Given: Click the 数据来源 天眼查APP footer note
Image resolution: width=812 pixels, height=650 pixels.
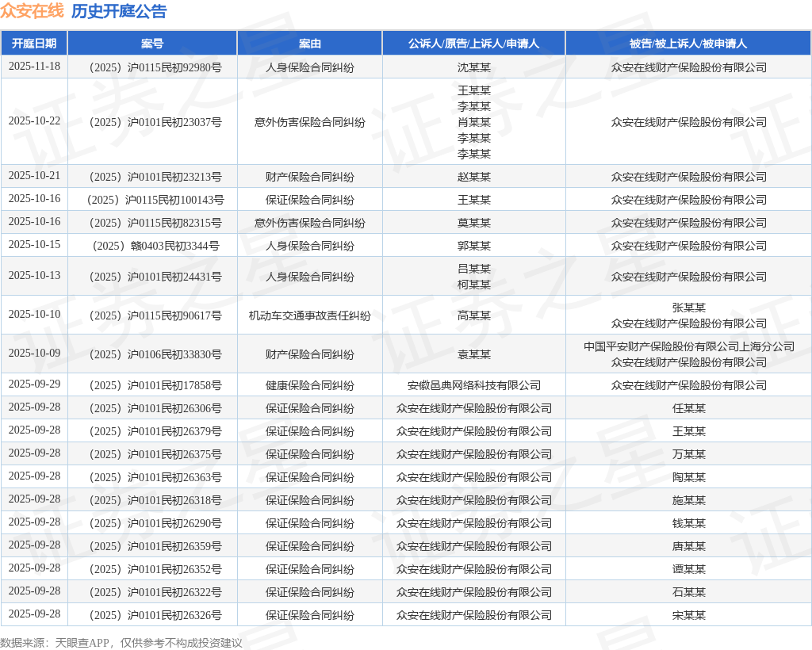Looking at the screenshot, I should point(121,643).
